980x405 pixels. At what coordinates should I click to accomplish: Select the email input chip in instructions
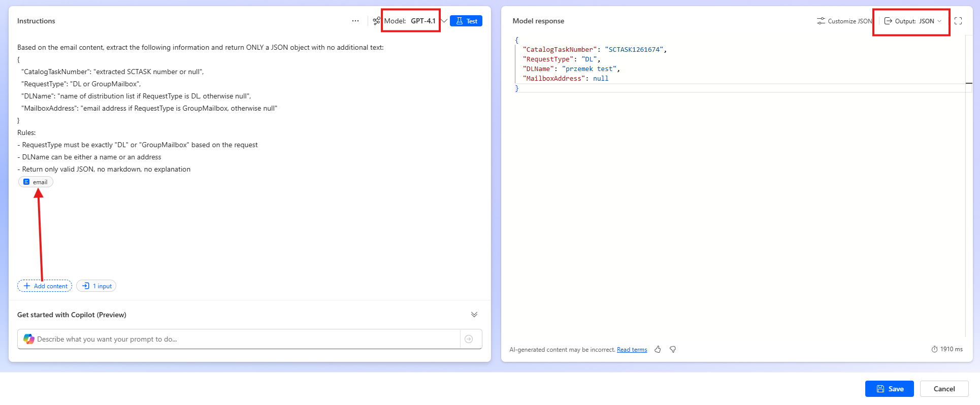pyautogui.click(x=36, y=182)
